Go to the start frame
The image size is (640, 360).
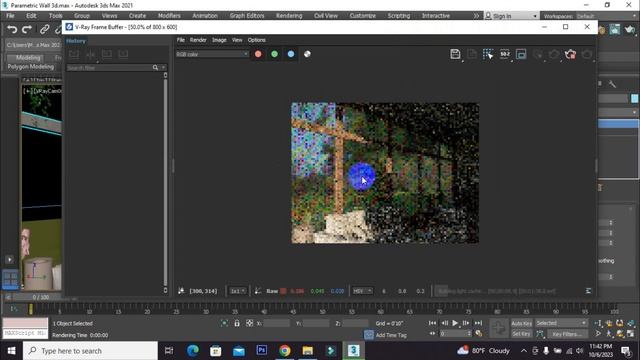[x=432, y=323]
